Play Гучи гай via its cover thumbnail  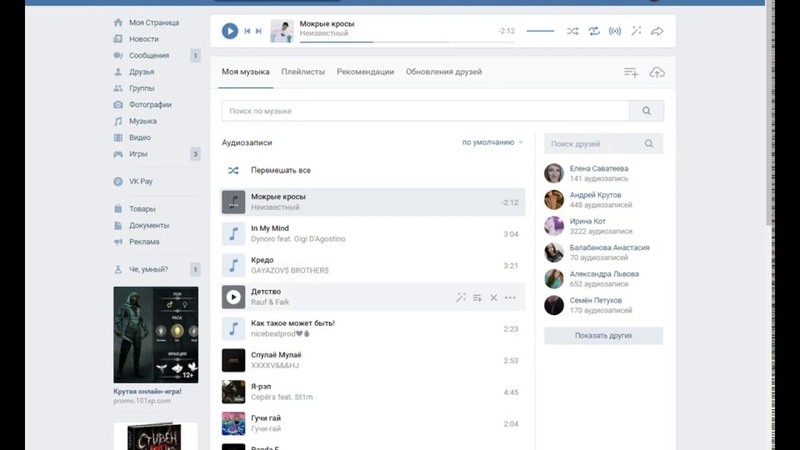tap(233, 423)
